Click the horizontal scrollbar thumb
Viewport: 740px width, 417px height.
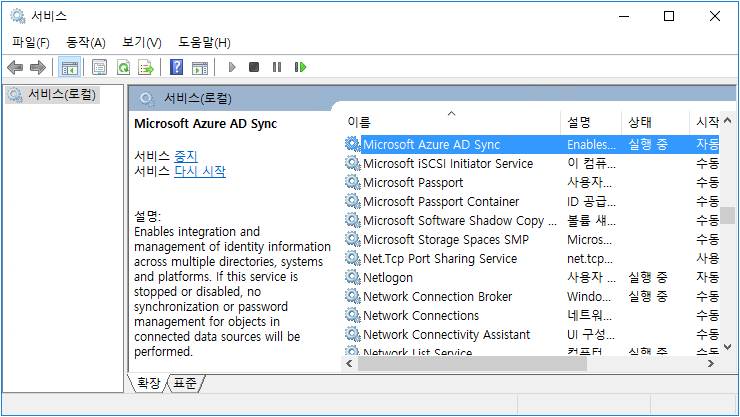point(472,364)
